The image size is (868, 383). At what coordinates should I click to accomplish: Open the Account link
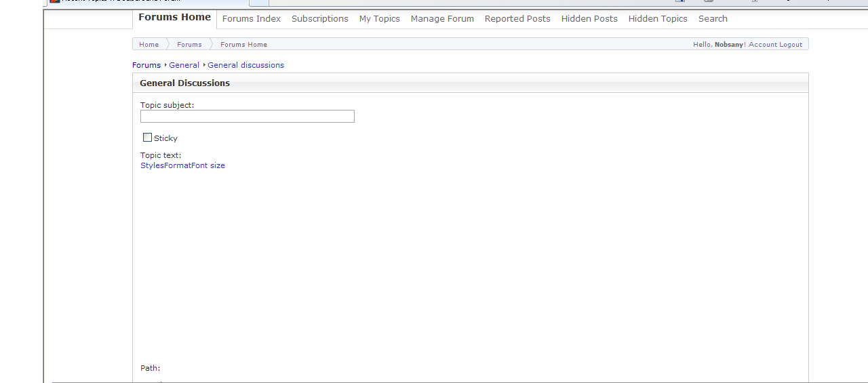[763, 45]
